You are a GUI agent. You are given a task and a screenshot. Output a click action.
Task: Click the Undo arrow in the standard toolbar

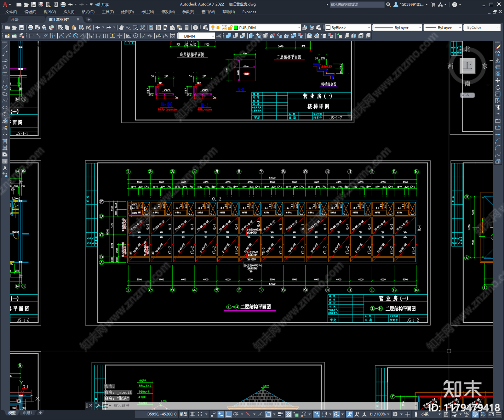(x=98, y=28)
